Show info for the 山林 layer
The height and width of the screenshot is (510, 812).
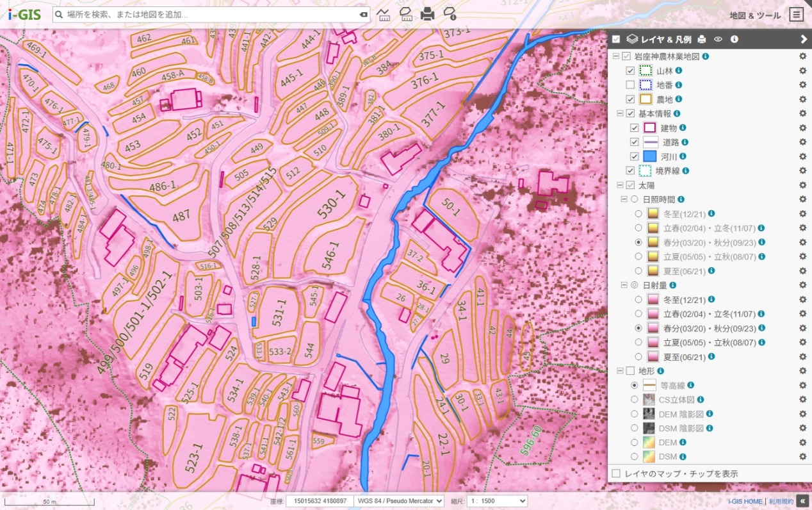click(x=679, y=70)
